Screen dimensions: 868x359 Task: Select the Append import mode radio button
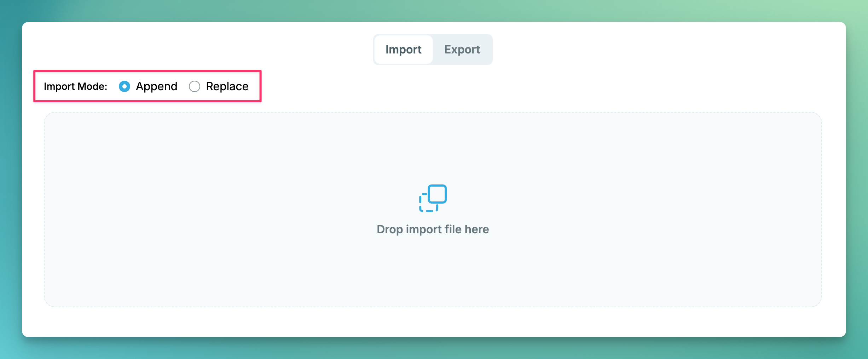(x=125, y=86)
